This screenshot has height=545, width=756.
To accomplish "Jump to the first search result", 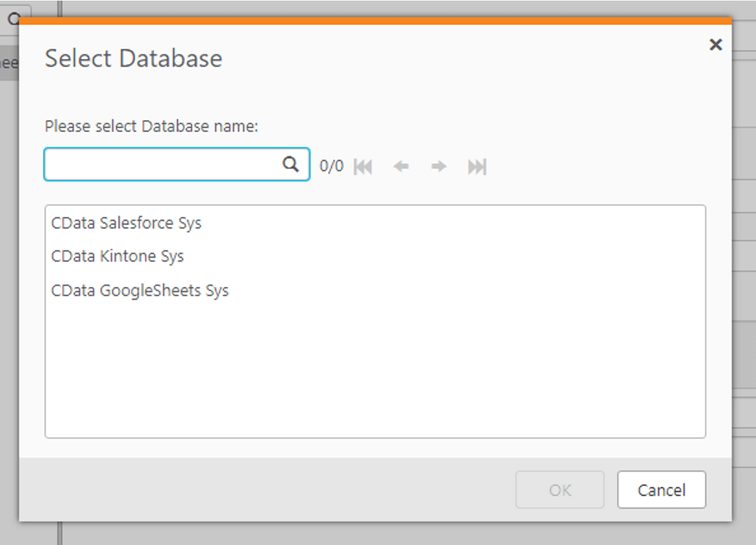I will [x=363, y=167].
